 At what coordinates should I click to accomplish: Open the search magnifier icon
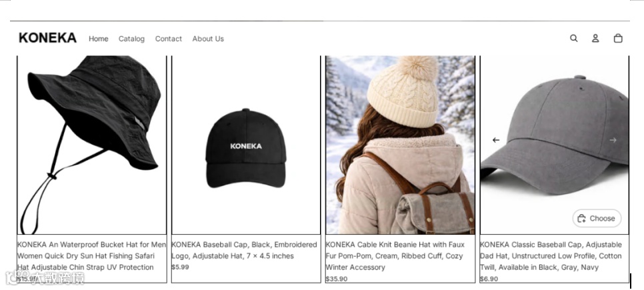tap(573, 38)
